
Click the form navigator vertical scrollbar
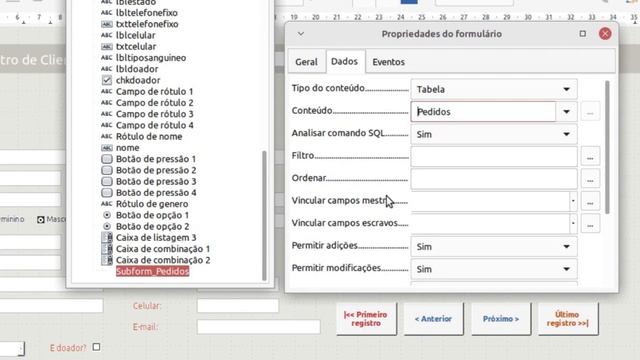pyautogui.click(x=264, y=215)
